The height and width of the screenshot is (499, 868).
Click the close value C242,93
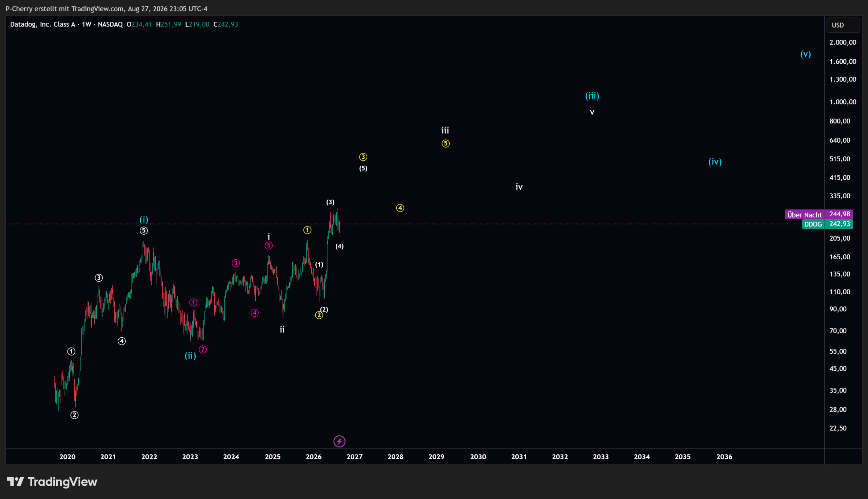(226, 24)
